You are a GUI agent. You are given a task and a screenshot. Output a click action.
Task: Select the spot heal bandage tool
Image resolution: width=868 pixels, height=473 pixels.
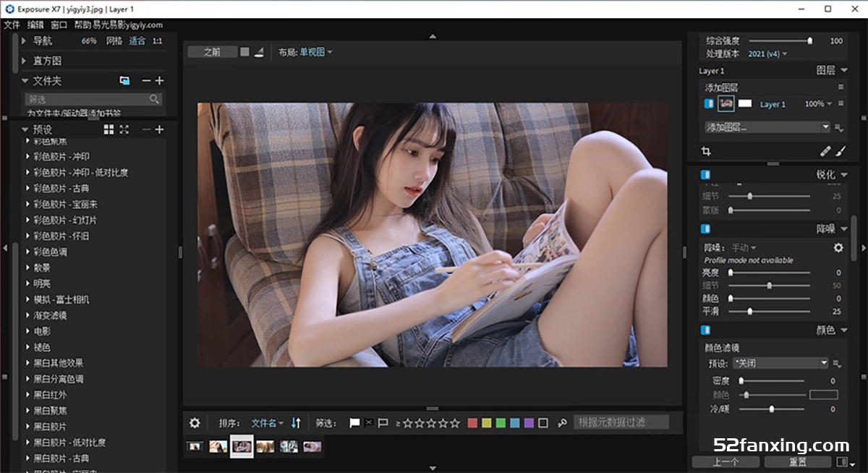[x=825, y=151]
